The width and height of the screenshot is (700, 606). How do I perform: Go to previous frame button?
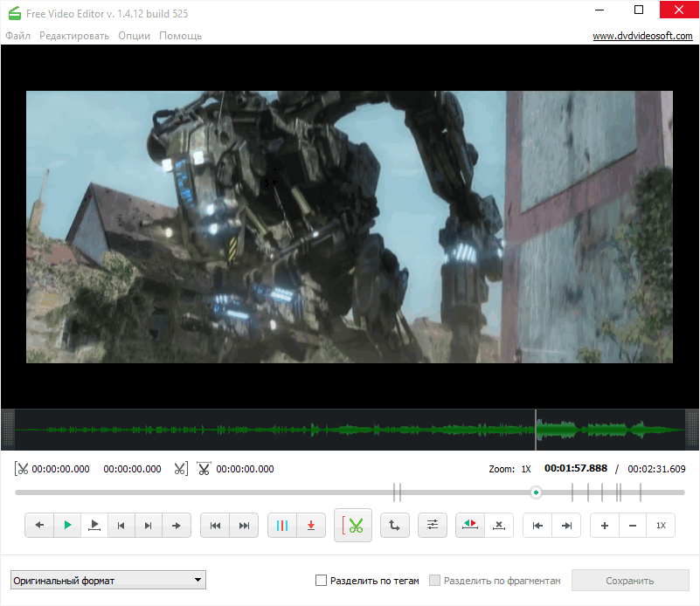pos(121,526)
